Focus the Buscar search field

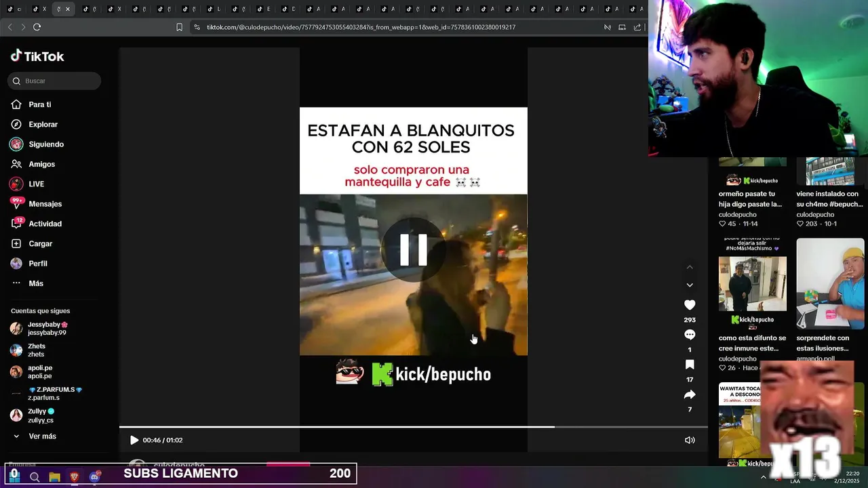pos(54,81)
